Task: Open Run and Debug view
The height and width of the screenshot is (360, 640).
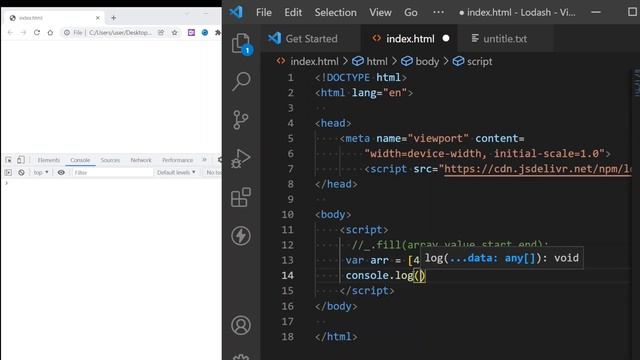Action: pyautogui.click(x=241, y=158)
